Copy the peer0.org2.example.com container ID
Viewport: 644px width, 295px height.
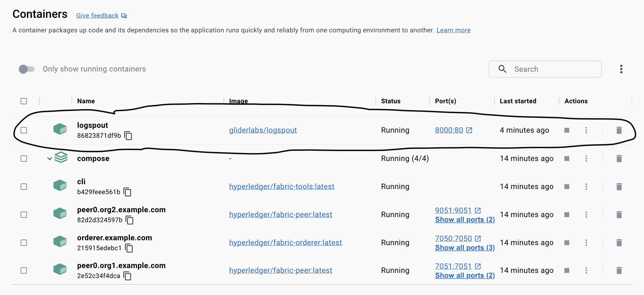[130, 220]
